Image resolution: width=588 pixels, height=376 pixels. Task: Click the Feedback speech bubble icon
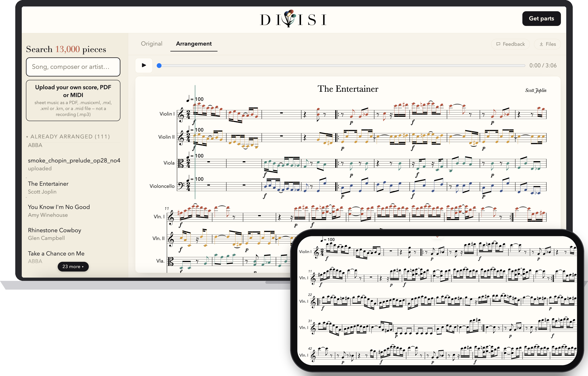498,44
